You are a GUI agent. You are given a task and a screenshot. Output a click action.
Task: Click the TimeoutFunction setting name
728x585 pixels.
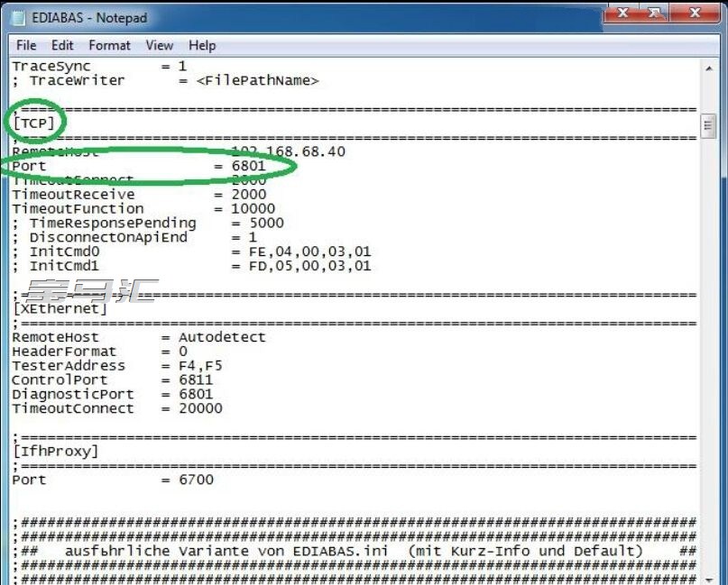[x=78, y=209]
